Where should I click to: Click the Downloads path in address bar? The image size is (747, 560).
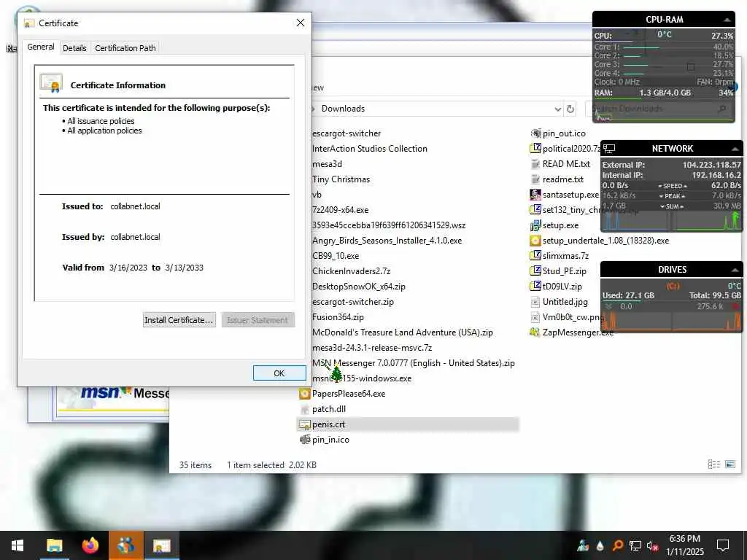pos(343,109)
